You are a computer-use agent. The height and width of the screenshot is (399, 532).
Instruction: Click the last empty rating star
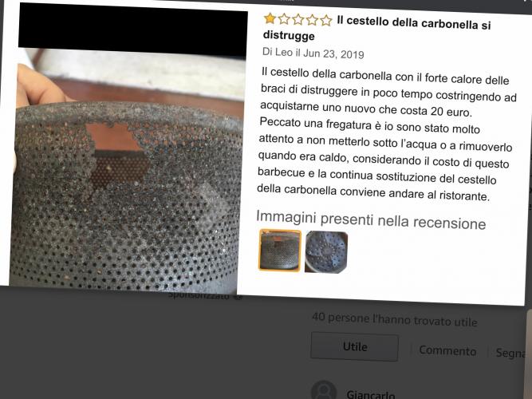pos(325,21)
